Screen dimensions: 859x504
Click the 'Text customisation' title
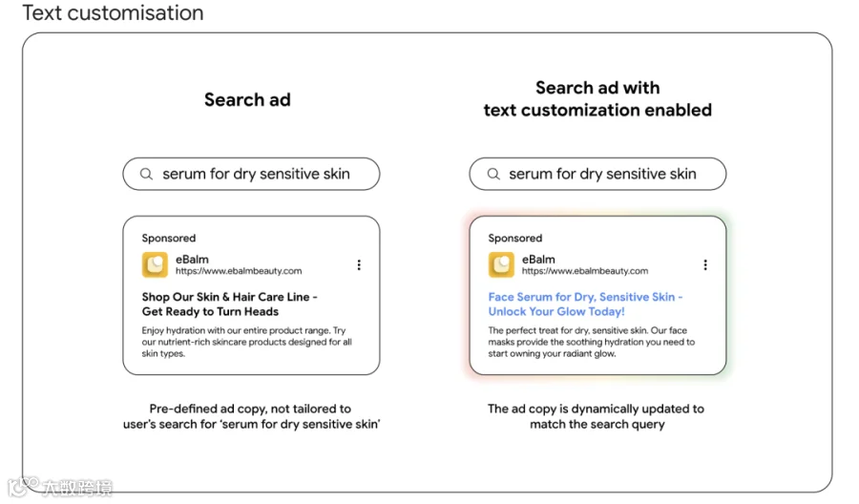[113, 12]
